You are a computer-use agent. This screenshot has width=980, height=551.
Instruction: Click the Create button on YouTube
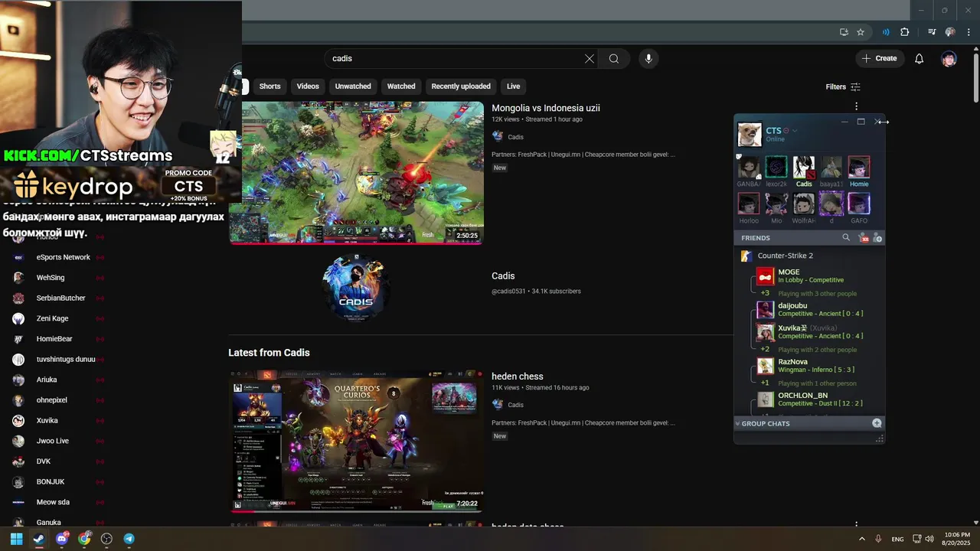879,58
